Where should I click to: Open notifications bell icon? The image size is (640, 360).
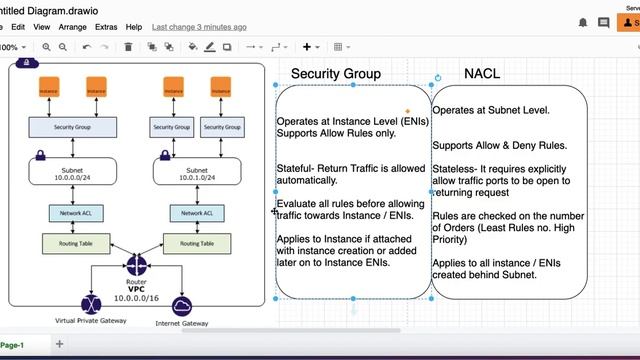(x=583, y=22)
